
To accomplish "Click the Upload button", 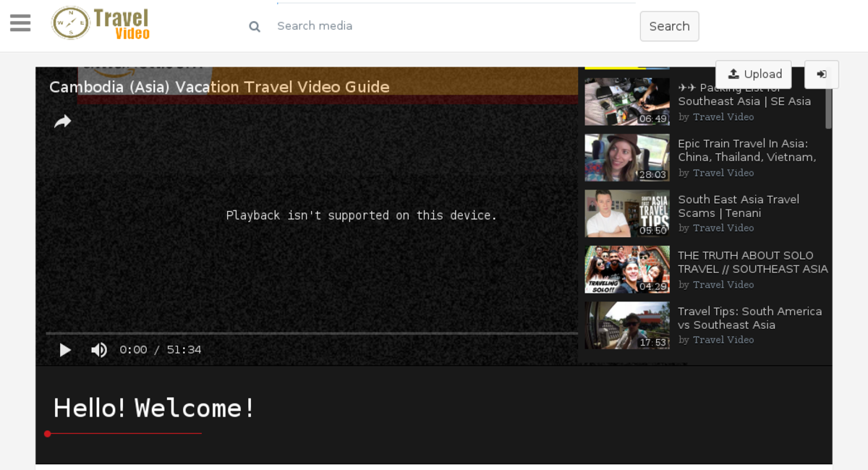I will 753,74.
